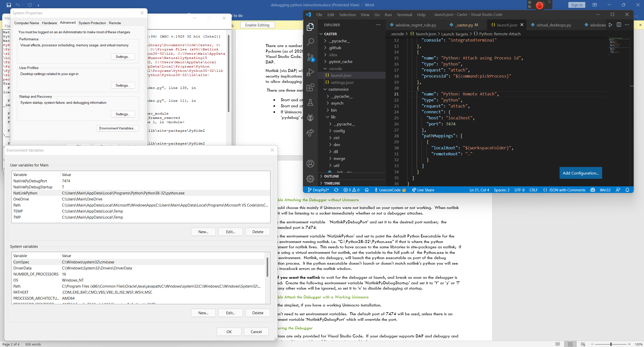644x347 pixels.
Task: Toggle the notifications bell in VS Code
Action: pos(627,190)
